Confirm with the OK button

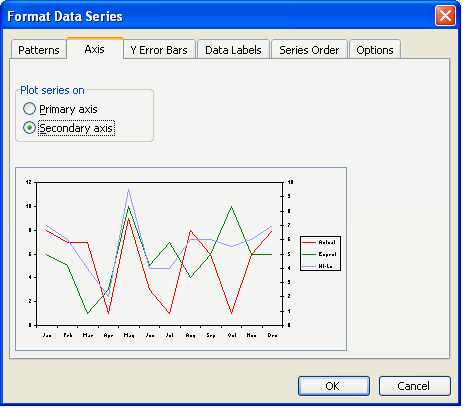coord(334,386)
